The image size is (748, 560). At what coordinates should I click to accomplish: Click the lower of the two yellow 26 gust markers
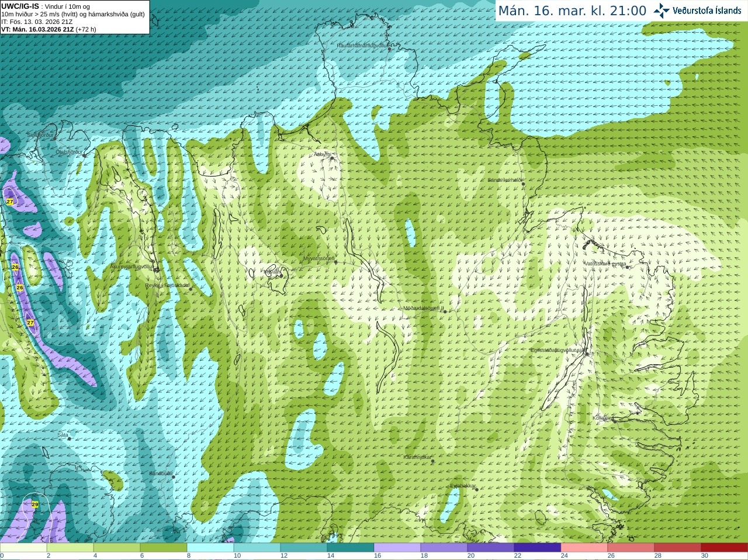click(x=20, y=288)
